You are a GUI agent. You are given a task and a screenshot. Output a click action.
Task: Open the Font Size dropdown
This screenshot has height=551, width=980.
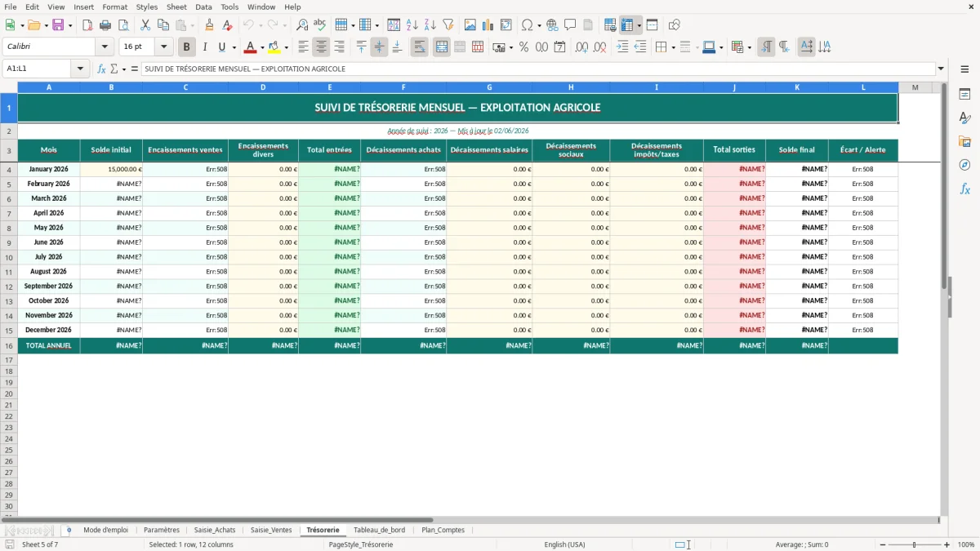[164, 47]
